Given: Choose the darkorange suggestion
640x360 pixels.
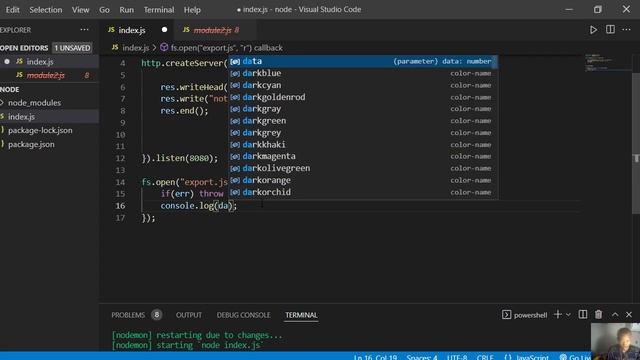Looking at the screenshot, I should pyautogui.click(x=363, y=180).
